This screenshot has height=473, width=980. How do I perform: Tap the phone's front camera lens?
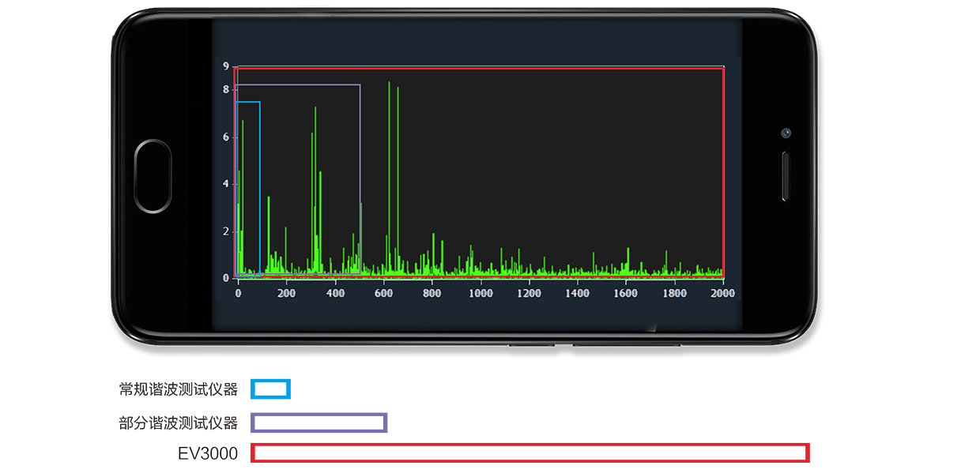[786, 133]
